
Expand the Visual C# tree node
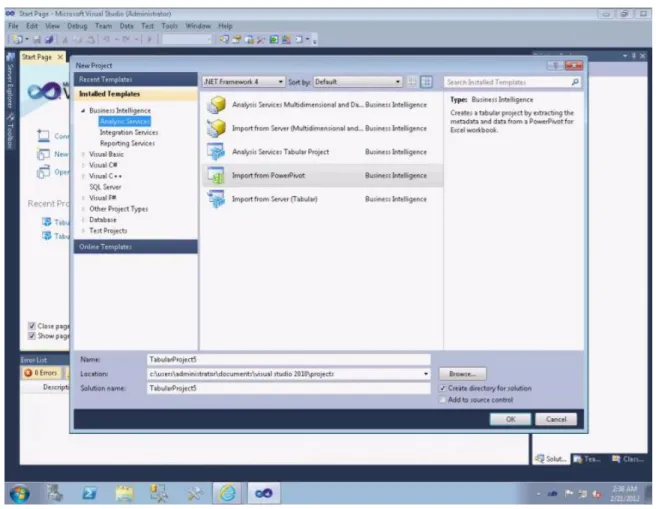(x=83, y=165)
